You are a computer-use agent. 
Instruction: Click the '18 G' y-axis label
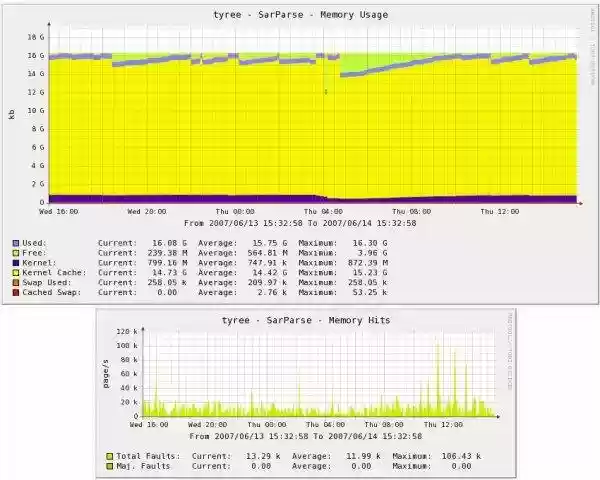point(36,37)
